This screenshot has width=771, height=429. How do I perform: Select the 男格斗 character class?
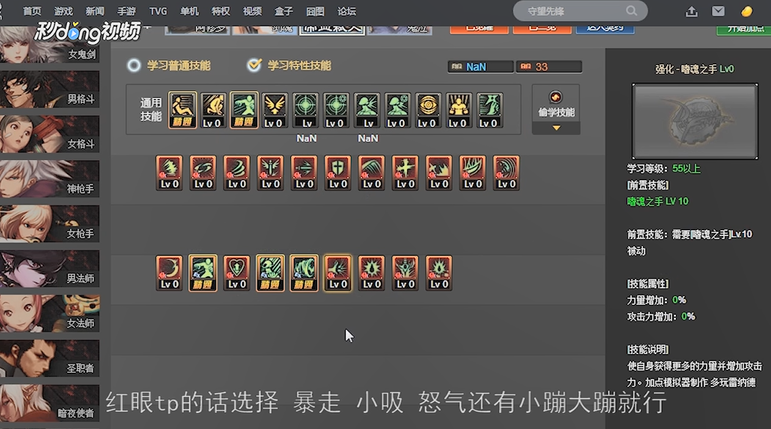click(49, 89)
